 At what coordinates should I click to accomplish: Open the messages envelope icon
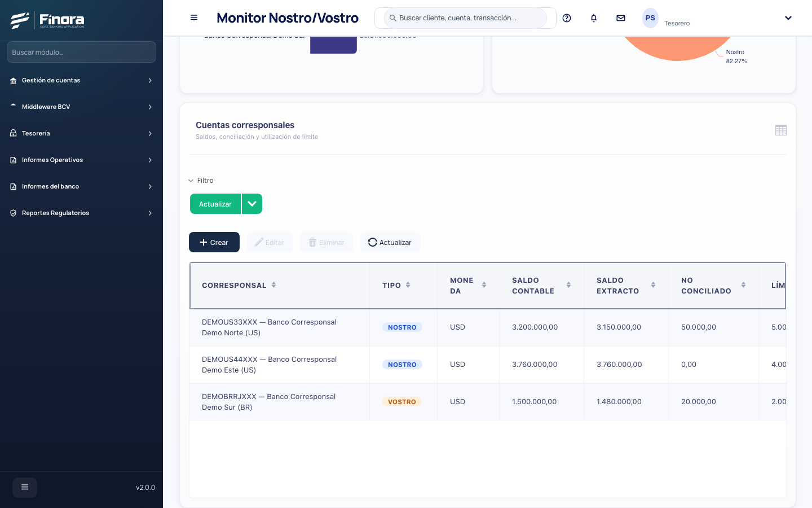pyautogui.click(x=621, y=18)
